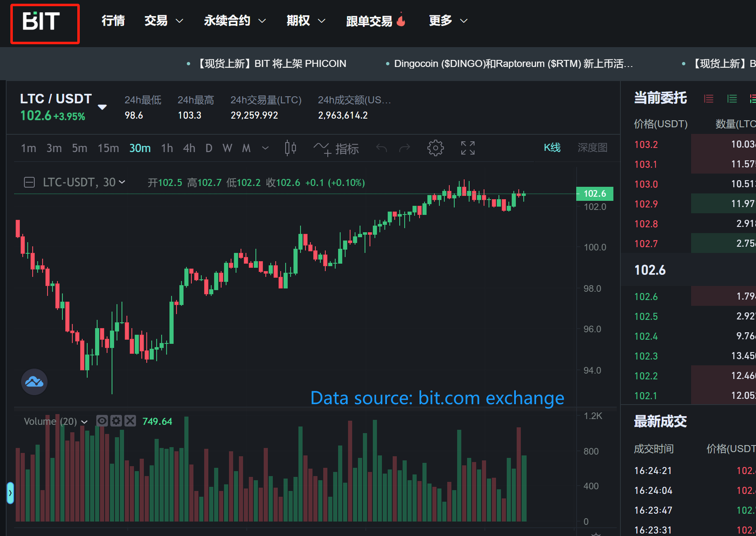This screenshot has width=756, height=536.
Task: Enter fullscreen chart mode
Action: 467,148
